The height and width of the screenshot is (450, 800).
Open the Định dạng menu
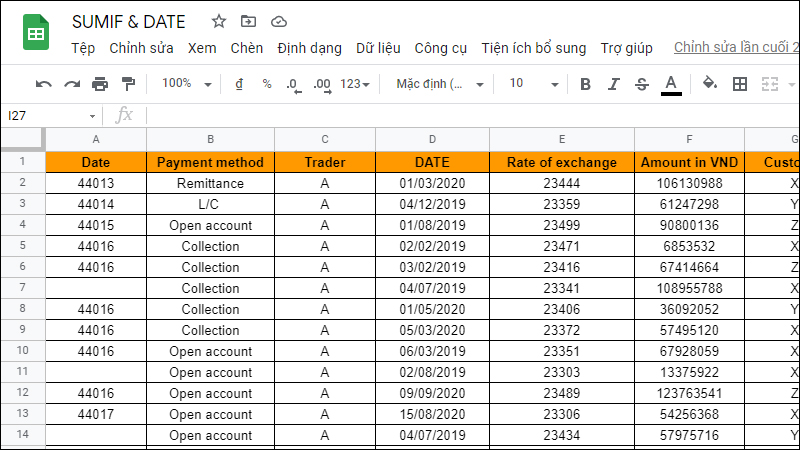pos(309,48)
